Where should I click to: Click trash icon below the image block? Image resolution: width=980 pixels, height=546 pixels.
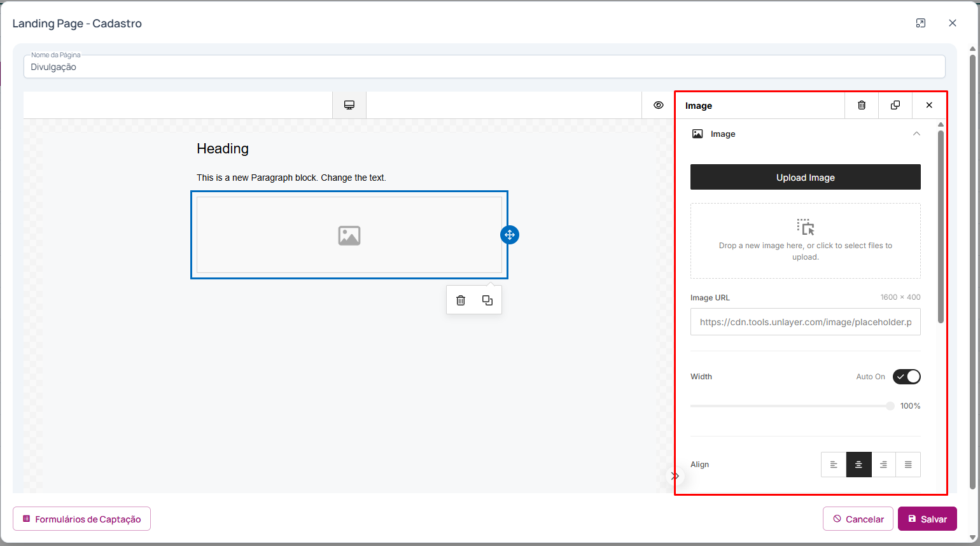click(461, 300)
